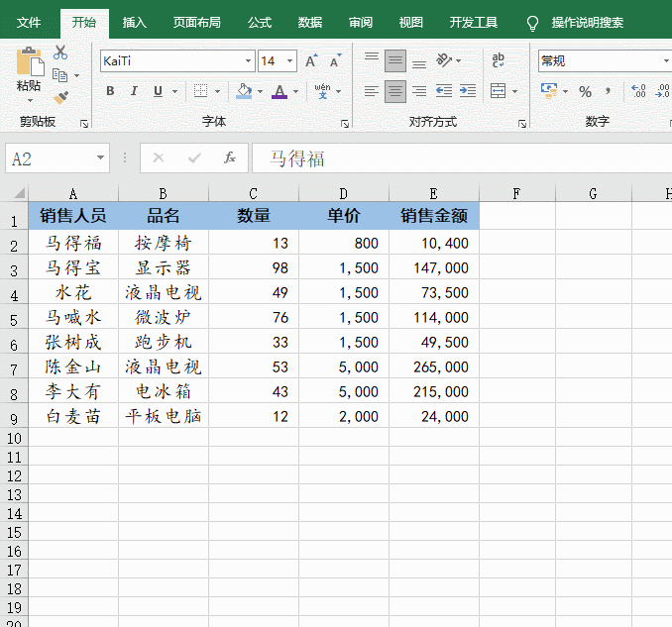The height and width of the screenshot is (627, 672).
Task: Click the font color A icon
Action: [280, 91]
